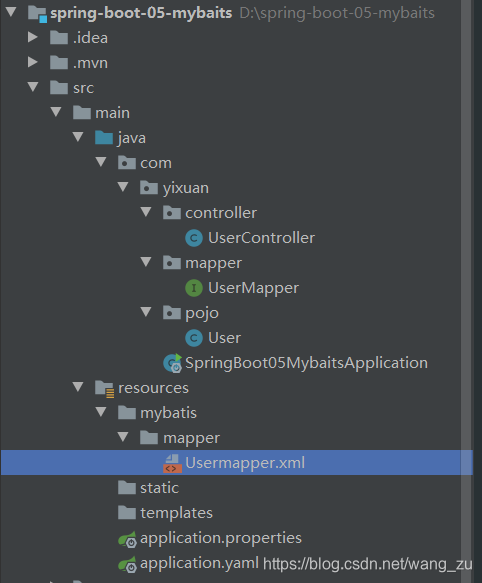Select the .mvn folder label

coord(90,63)
